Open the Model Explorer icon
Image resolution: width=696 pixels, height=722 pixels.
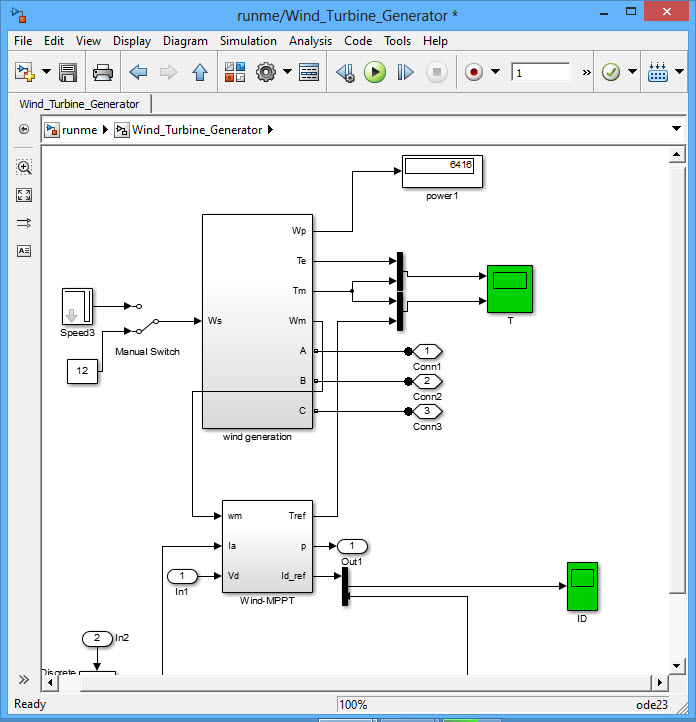(309, 72)
